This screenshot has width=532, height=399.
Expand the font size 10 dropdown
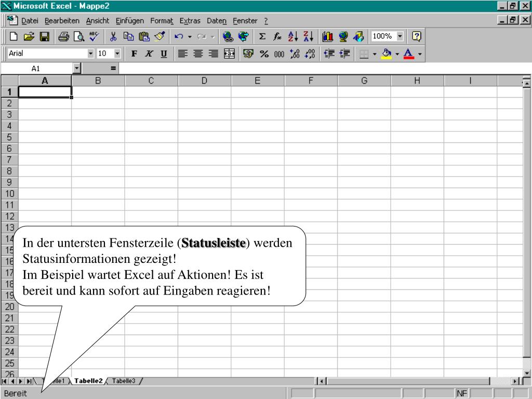click(117, 54)
